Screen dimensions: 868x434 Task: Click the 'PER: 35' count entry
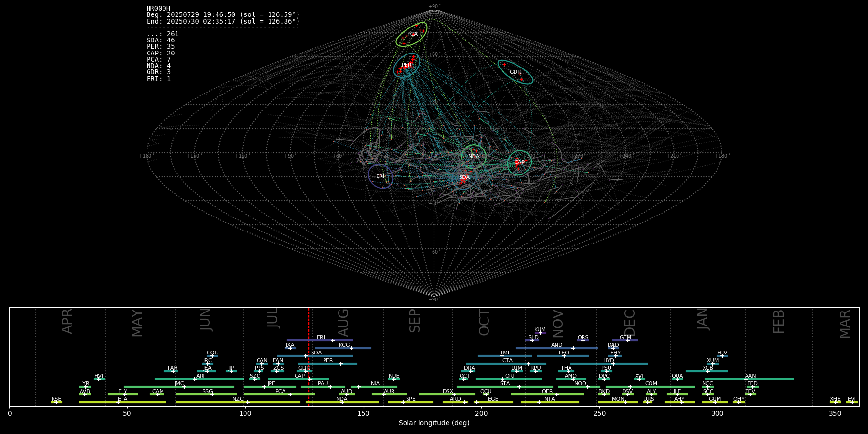click(161, 47)
